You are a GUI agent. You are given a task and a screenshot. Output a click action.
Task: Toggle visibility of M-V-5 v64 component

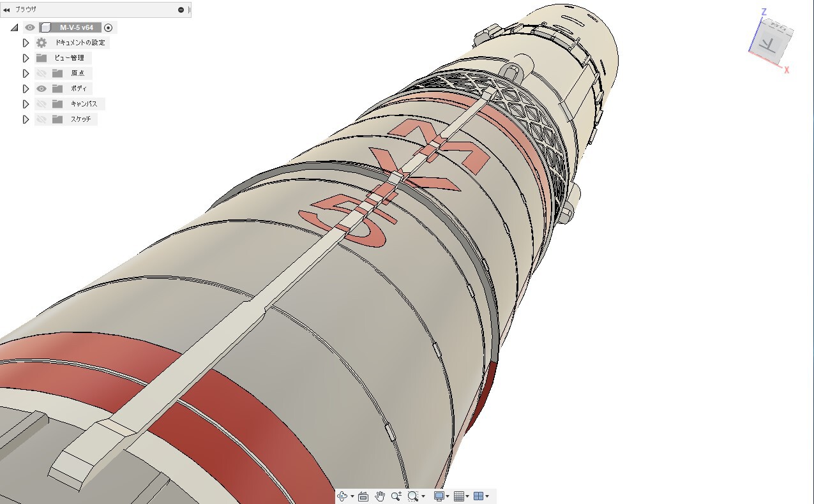pos(29,27)
